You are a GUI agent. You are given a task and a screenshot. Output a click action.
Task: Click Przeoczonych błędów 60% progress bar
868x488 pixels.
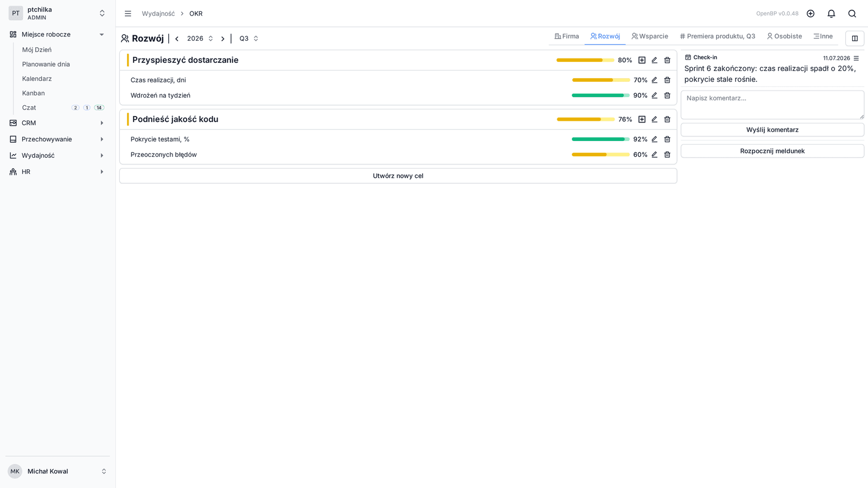tap(601, 155)
